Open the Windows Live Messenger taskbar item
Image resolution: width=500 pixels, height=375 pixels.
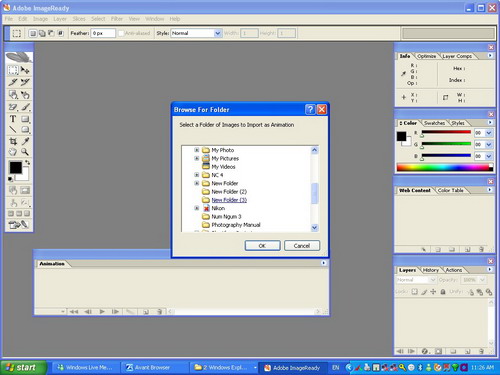pyautogui.click(x=85, y=367)
